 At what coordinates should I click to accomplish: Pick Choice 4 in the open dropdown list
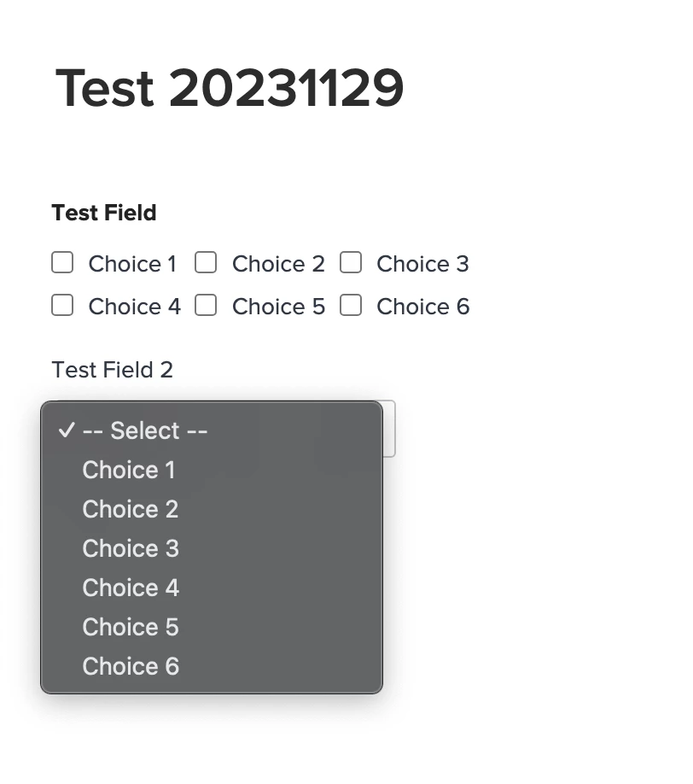click(x=130, y=588)
